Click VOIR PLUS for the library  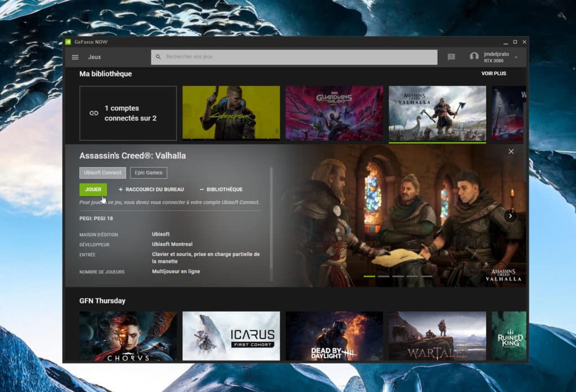pos(494,74)
